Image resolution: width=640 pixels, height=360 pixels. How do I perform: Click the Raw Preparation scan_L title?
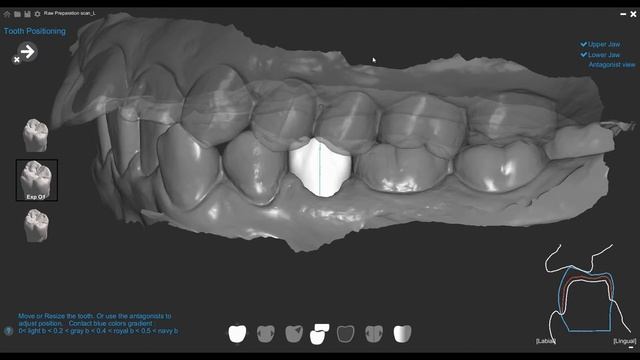tap(70, 13)
